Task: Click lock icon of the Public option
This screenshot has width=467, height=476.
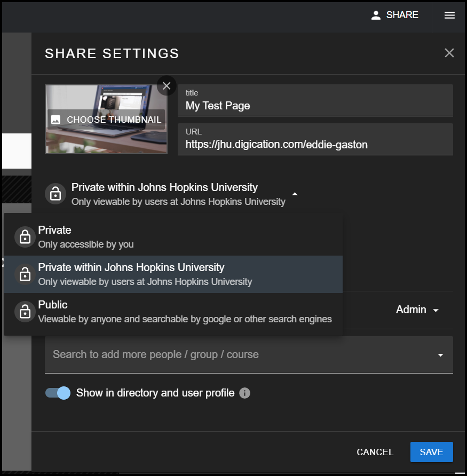Action: point(25,312)
